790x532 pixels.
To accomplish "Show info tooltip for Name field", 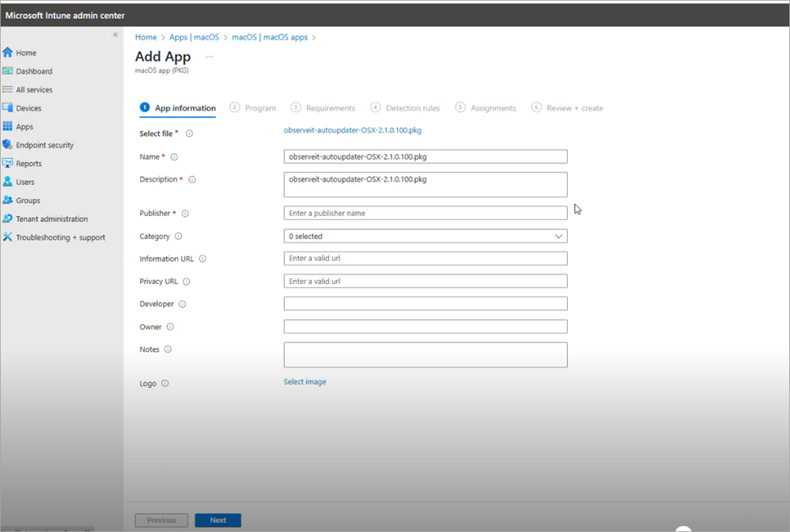I will [174, 157].
